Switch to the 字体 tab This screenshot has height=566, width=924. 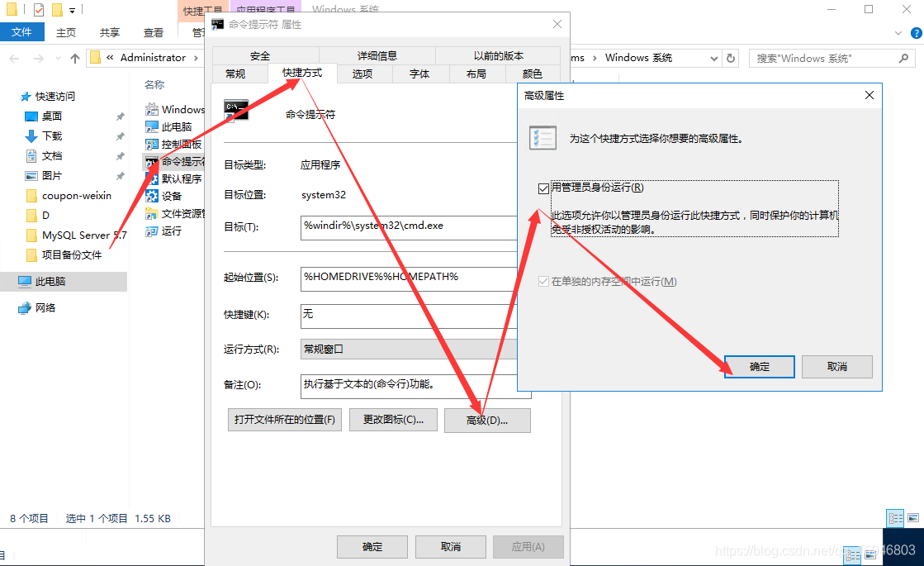point(420,74)
